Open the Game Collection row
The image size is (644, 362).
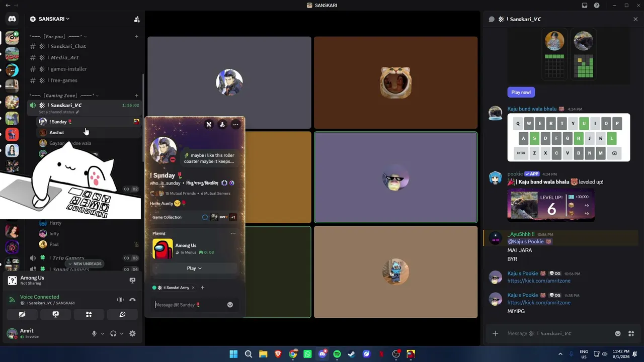pyautogui.click(x=194, y=217)
